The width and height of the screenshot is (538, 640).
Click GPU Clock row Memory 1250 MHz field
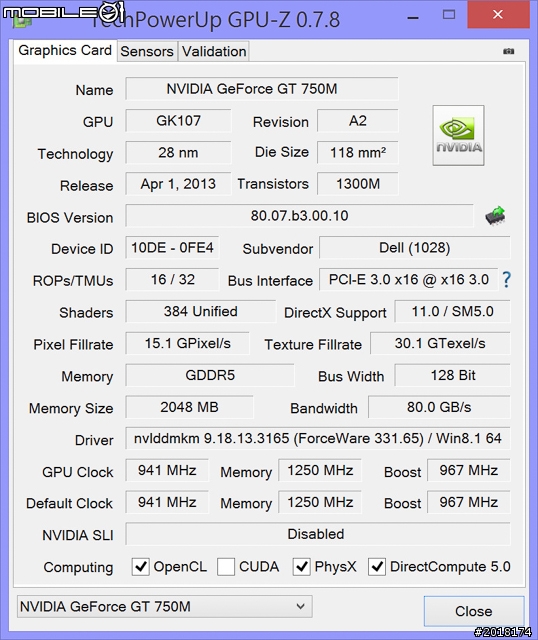[320, 470]
